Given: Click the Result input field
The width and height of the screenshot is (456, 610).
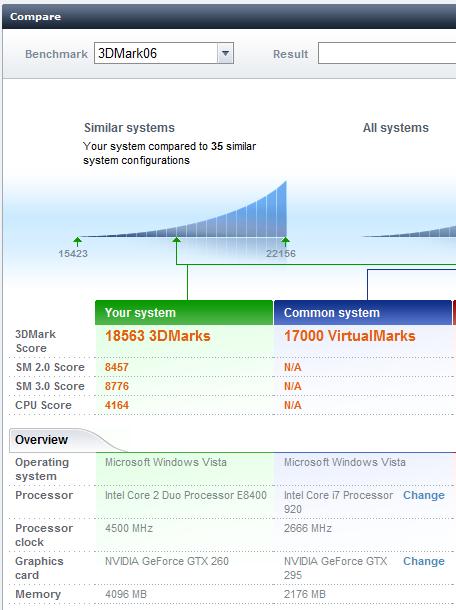Looking at the screenshot, I should click(387, 53).
